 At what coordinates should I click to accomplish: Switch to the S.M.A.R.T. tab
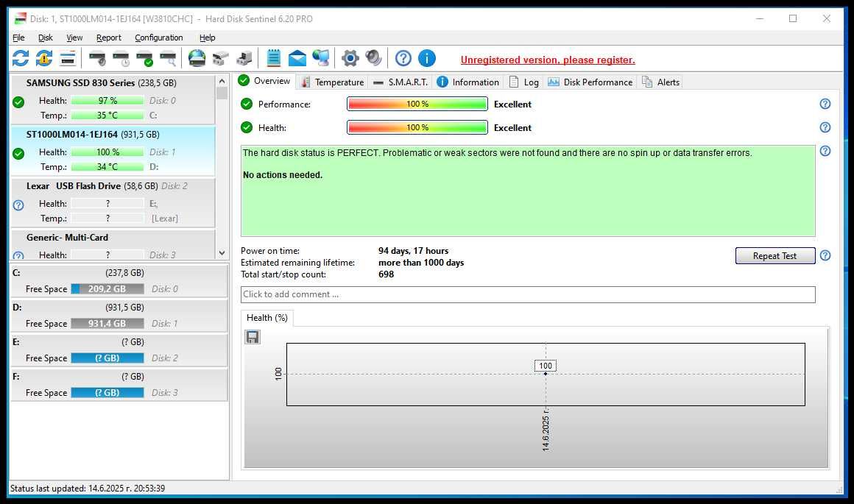point(400,82)
